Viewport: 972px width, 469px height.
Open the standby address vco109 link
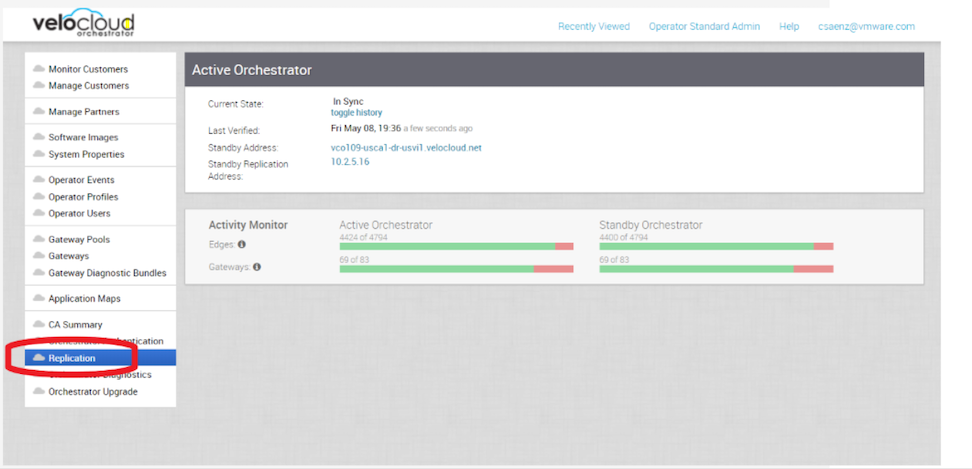[406, 148]
